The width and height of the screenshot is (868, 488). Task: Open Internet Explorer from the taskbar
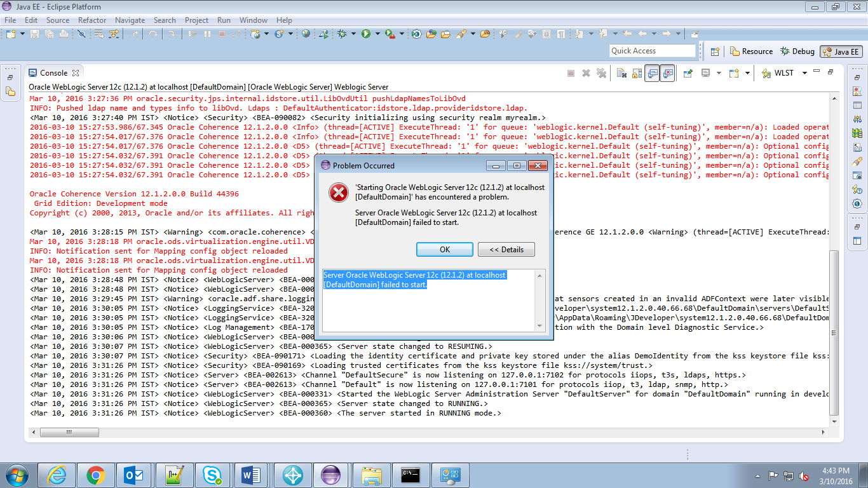57,475
